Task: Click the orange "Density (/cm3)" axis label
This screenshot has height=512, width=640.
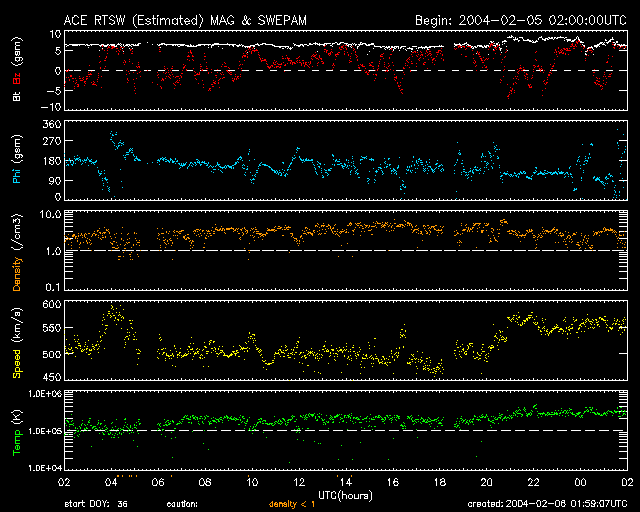Action: [x=17, y=252]
